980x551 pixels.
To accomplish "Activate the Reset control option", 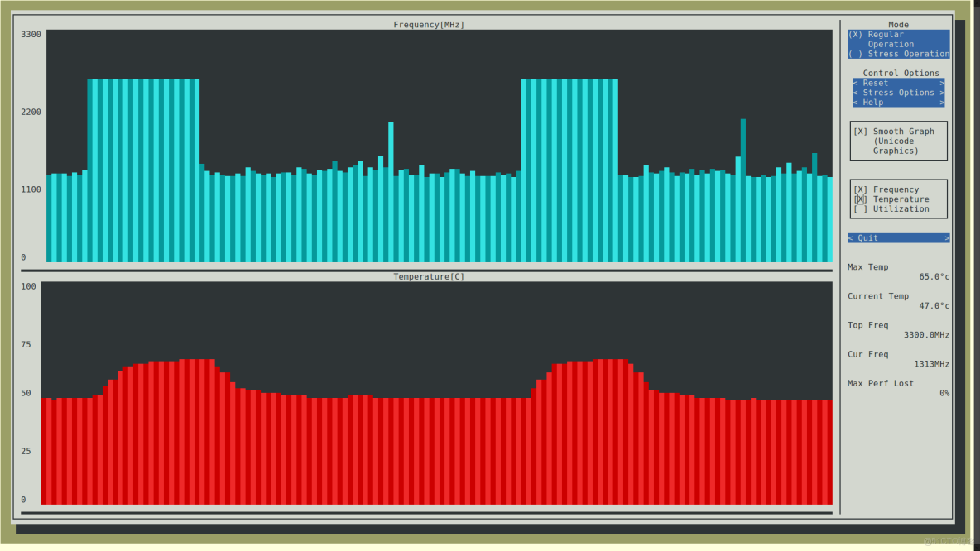I will coord(898,83).
